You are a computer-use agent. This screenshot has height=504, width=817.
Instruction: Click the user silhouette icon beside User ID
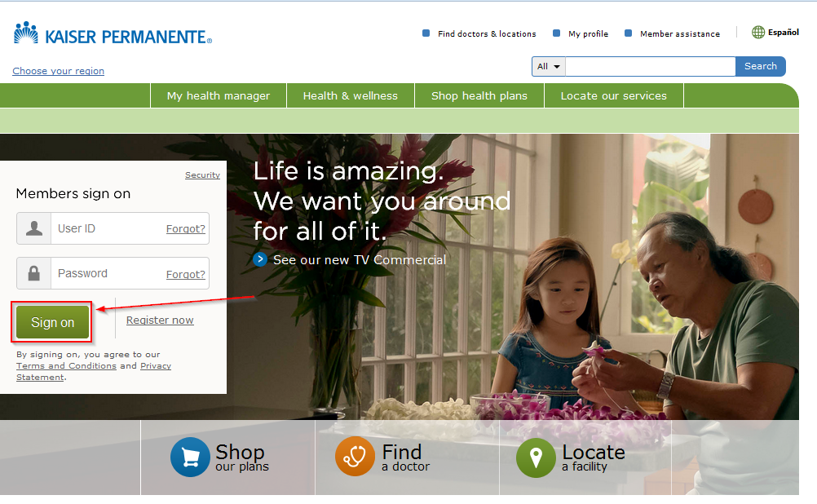34,228
